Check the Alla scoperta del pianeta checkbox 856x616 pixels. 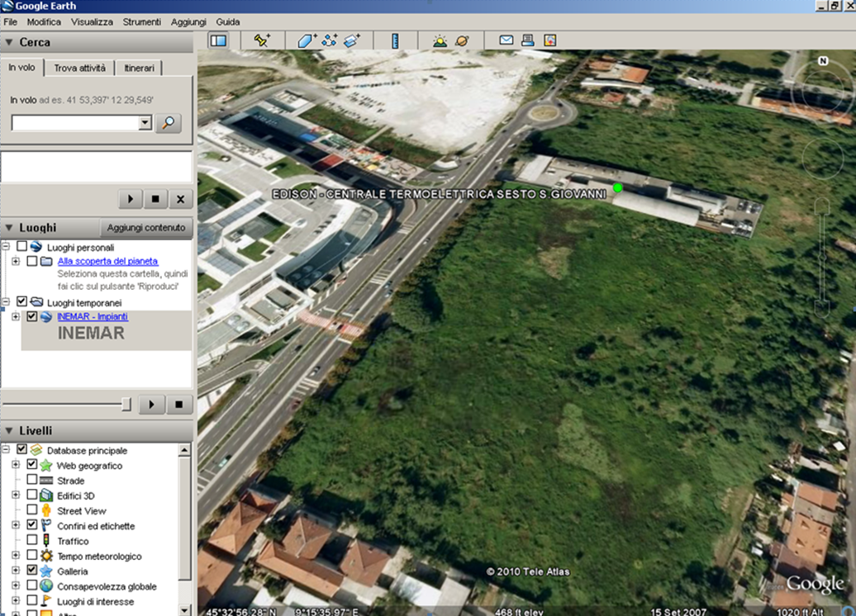tap(32, 261)
